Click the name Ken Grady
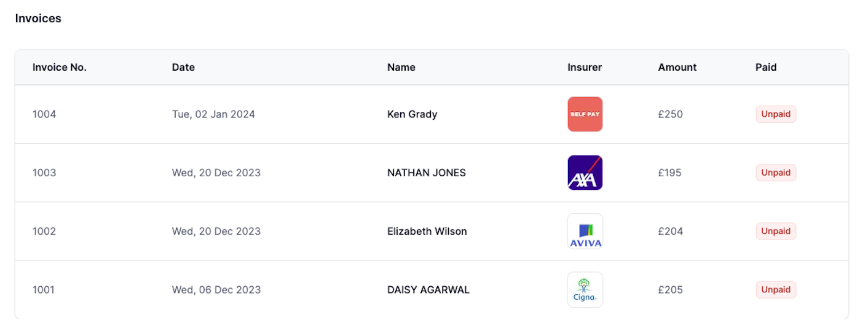Viewport: 868px width, 336px height. tap(412, 114)
